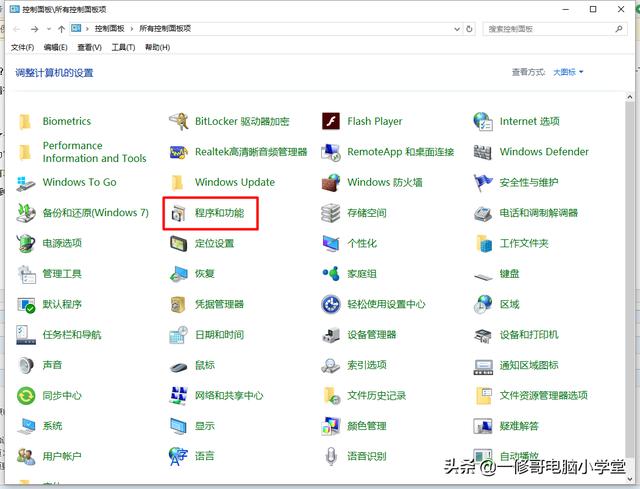Open the 鼠标 mouse icon
This screenshot has height=489, width=640.
click(x=178, y=367)
